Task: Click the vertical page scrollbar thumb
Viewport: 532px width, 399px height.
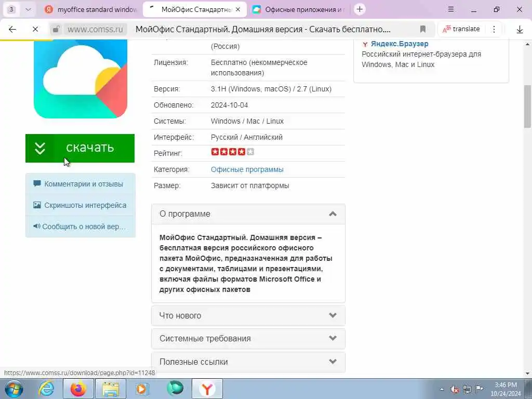Action: [x=528, y=106]
